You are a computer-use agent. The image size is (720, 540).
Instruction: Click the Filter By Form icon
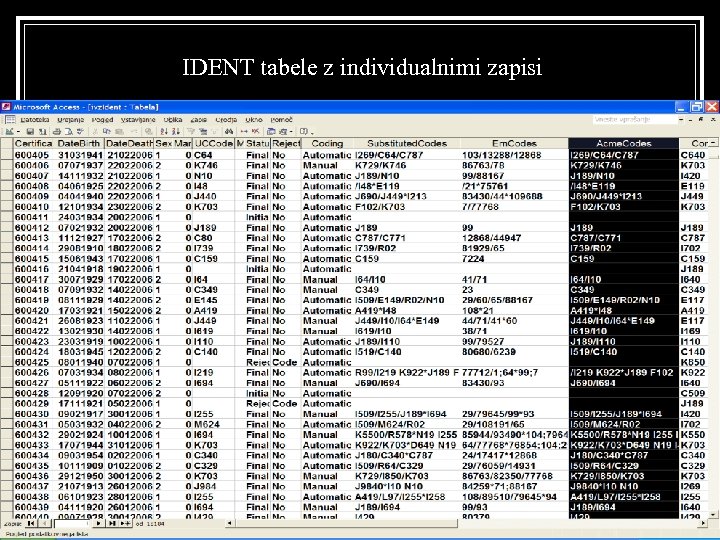(202, 131)
